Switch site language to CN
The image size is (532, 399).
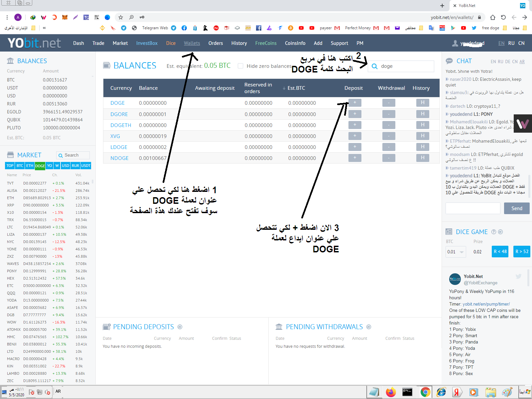[521, 43]
